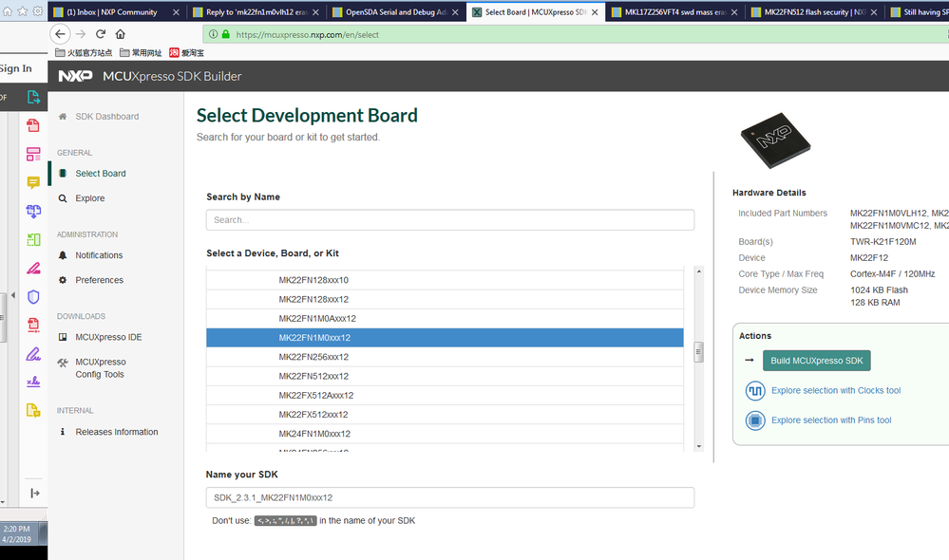
Task: Select MK22FX512xxx12 in device list
Action: coord(445,415)
